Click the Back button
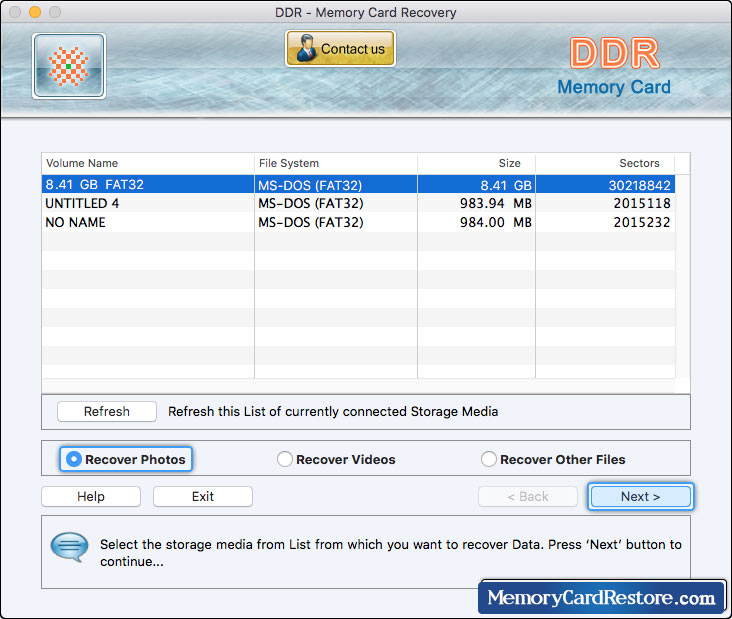The height and width of the screenshot is (619, 732). coord(528,496)
